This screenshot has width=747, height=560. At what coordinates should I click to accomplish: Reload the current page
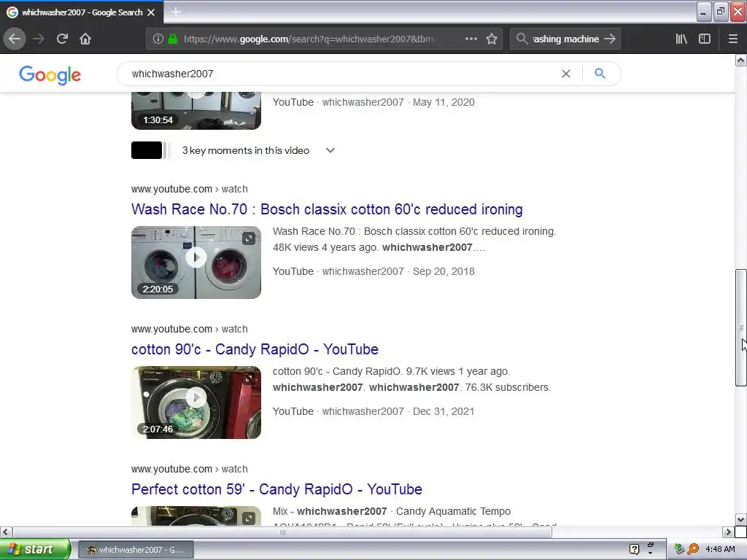(x=62, y=39)
